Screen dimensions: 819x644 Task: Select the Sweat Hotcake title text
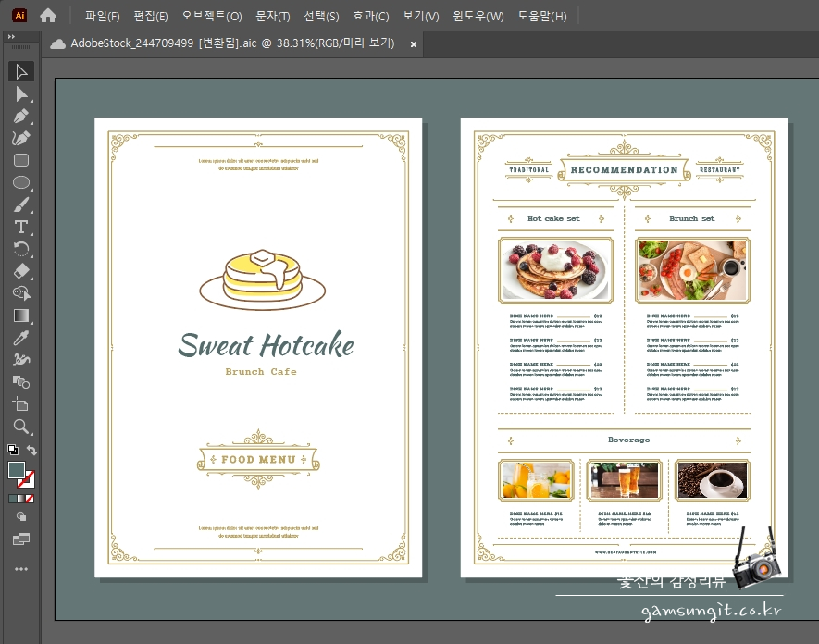pos(266,345)
